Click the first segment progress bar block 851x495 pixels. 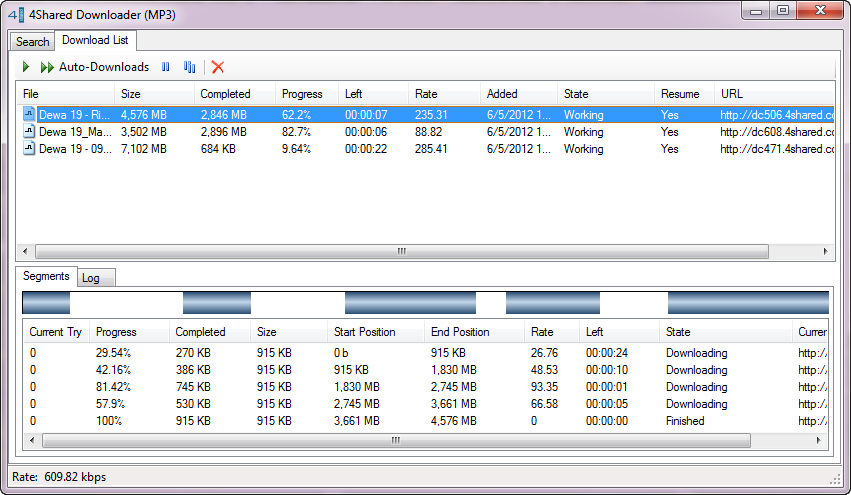tap(46, 302)
